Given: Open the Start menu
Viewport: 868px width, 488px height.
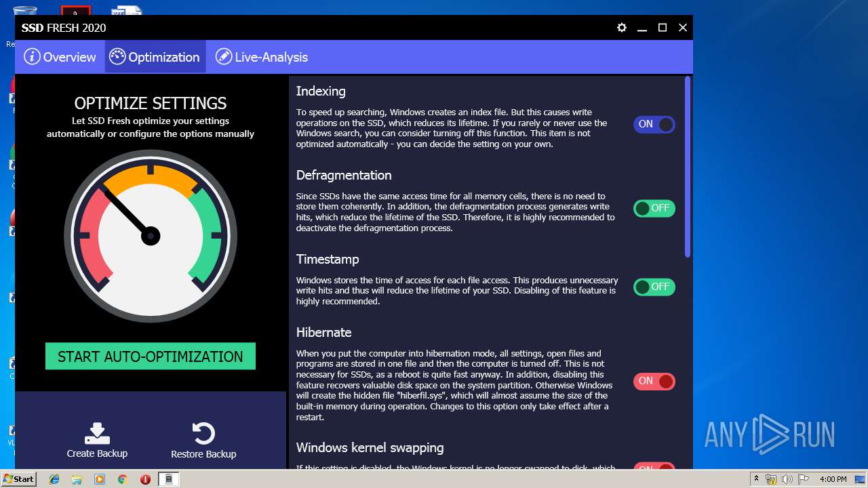Looking at the screenshot, I should pyautogui.click(x=19, y=479).
